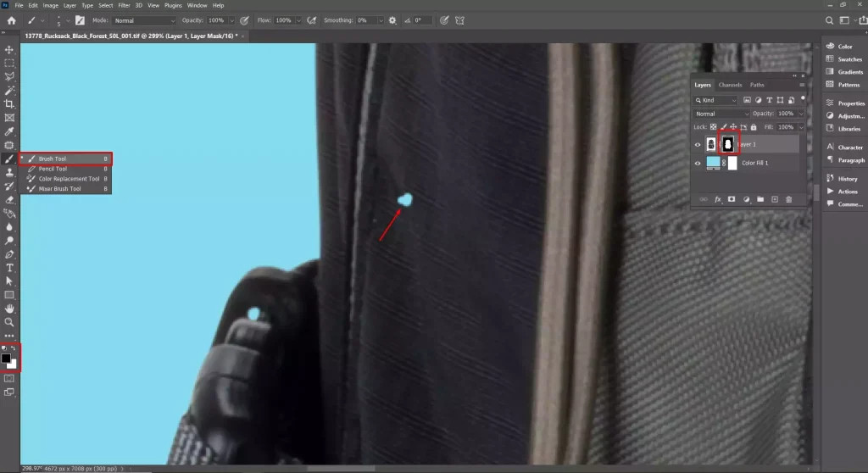Image resolution: width=868 pixels, height=473 pixels.
Task: Toggle lock image pixels
Action: coord(724,127)
